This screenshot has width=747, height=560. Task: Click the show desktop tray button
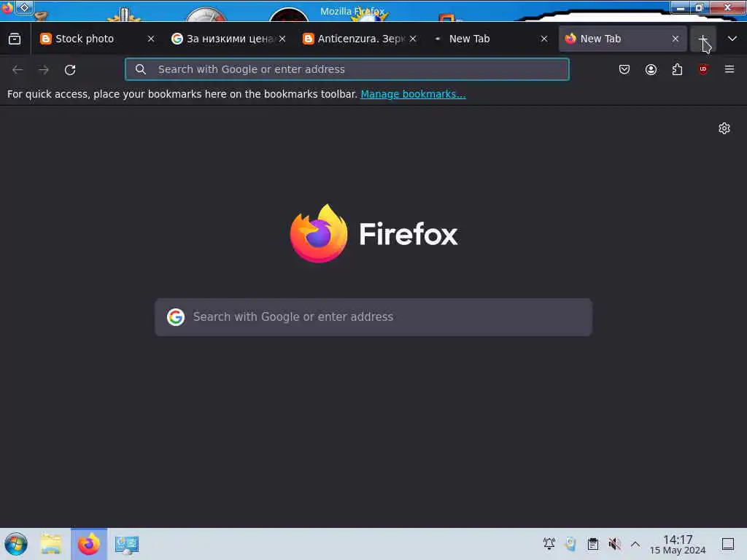pyautogui.click(x=728, y=544)
